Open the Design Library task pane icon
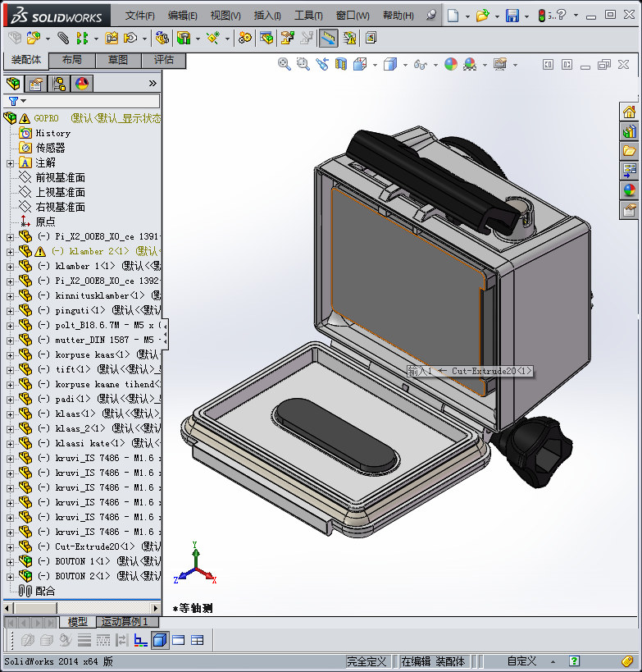This screenshot has height=672, width=642. pyautogui.click(x=629, y=131)
